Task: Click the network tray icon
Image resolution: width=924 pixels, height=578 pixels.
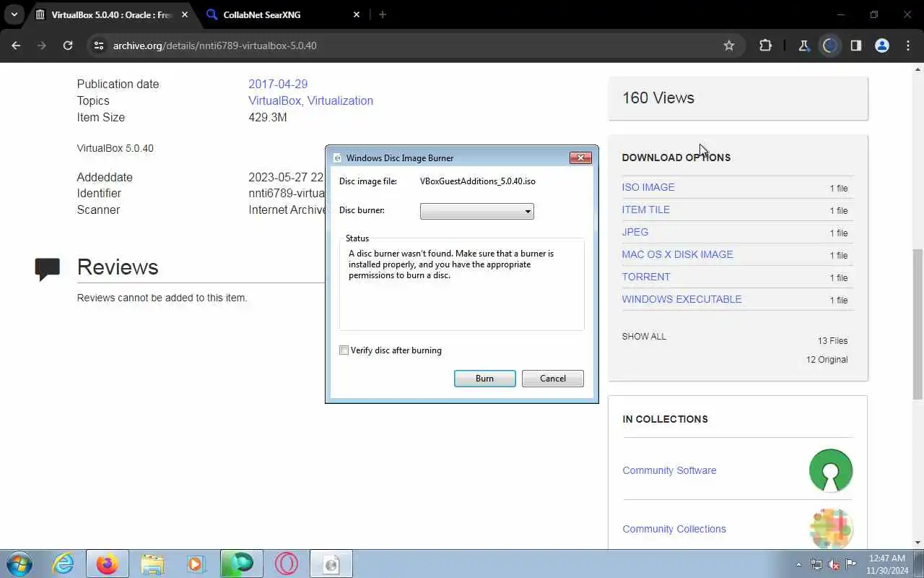Action: coord(816,564)
